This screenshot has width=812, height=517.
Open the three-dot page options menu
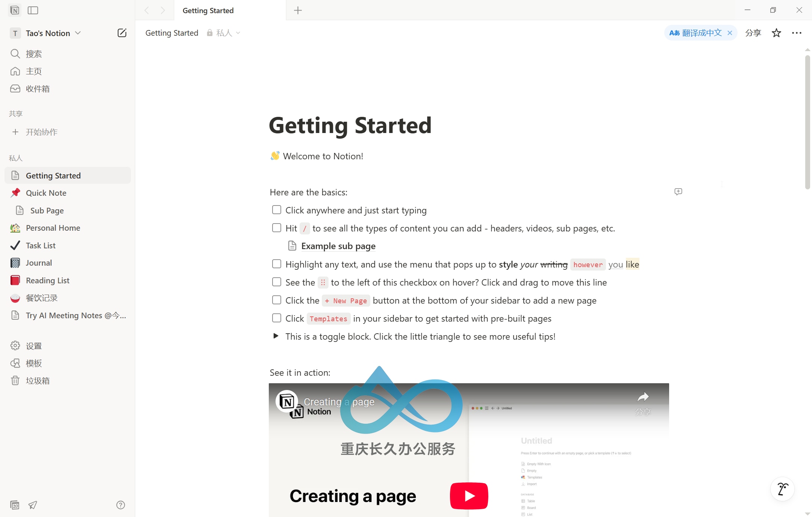pos(797,33)
